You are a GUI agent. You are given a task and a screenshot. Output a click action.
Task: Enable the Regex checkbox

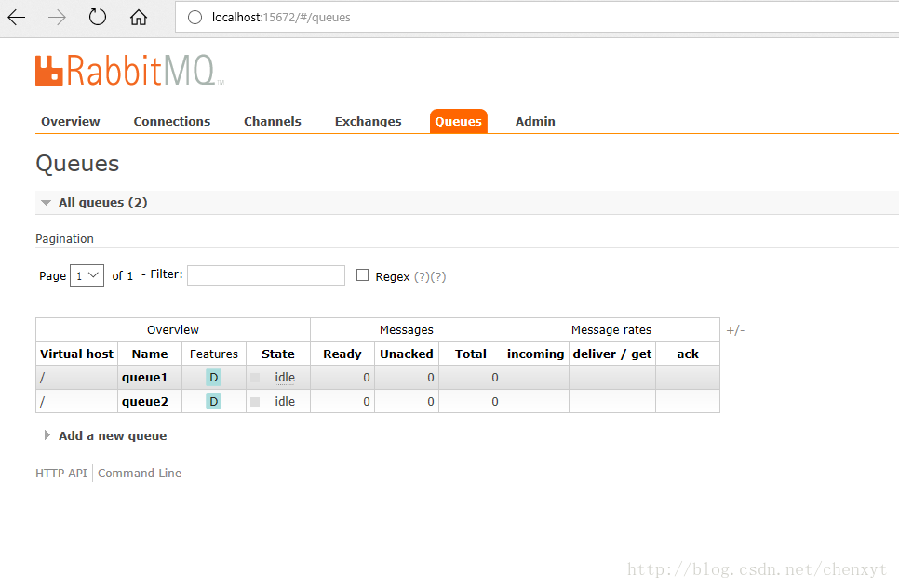[x=362, y=275]
